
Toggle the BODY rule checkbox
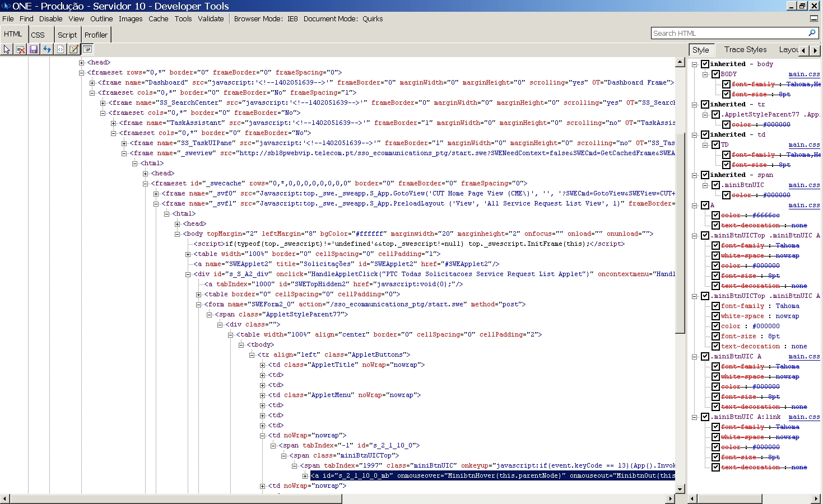pos(715,74)
